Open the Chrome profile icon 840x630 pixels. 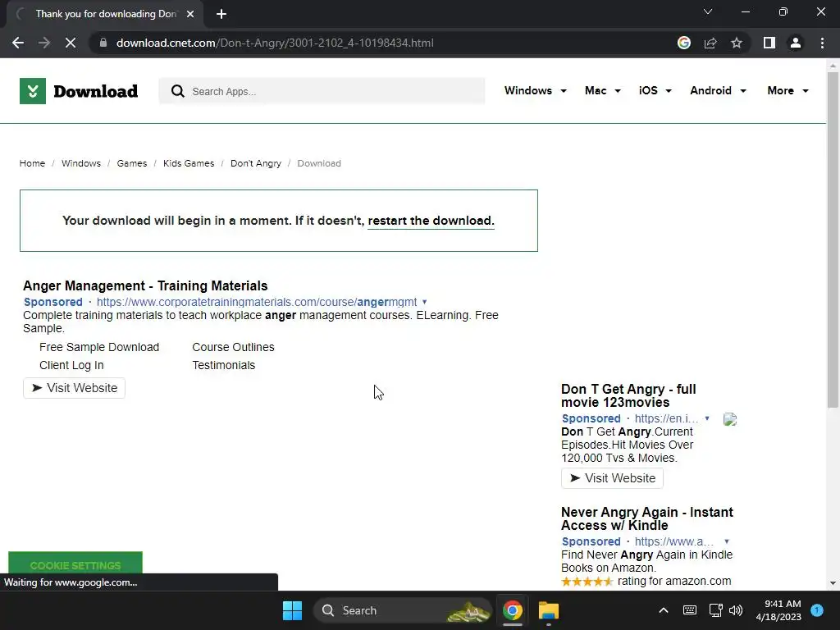pos(796,43)
